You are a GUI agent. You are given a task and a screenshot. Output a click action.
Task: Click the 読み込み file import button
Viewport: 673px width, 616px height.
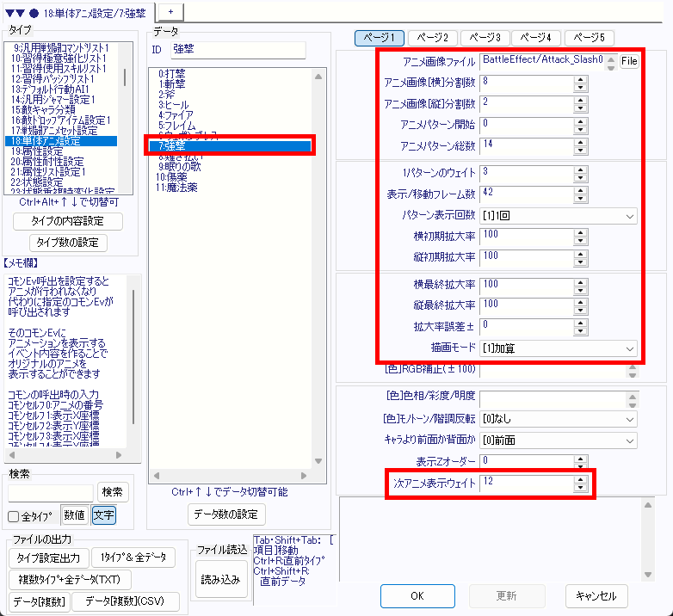click(219, 579)
